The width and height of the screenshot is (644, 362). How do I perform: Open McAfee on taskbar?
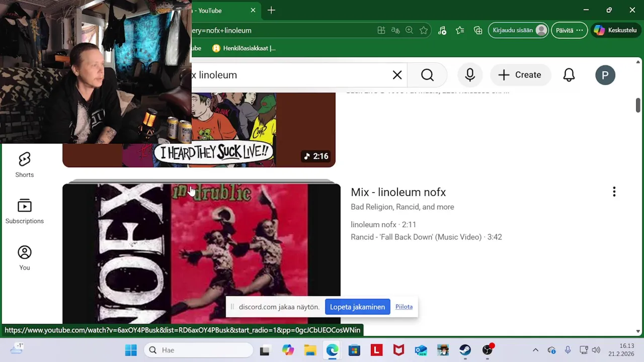pyautogui.click(x=398, y=350)
